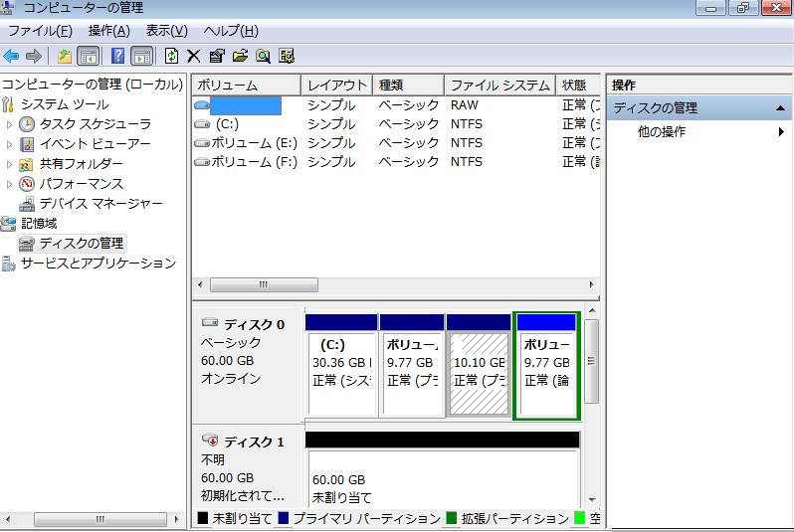Select the green-bordered 9.77 GB logical partition
The image size is (794, 532).
tap(546, 366)
